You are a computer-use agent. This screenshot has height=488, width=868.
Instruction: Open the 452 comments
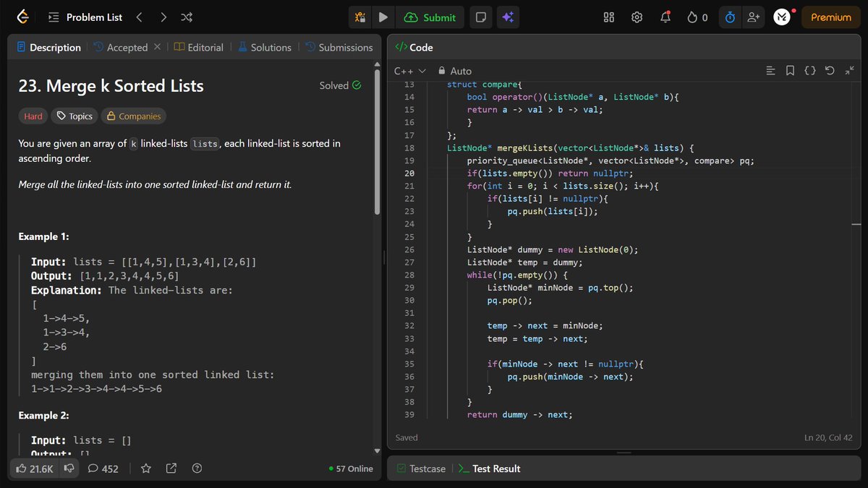click(103, 468)
